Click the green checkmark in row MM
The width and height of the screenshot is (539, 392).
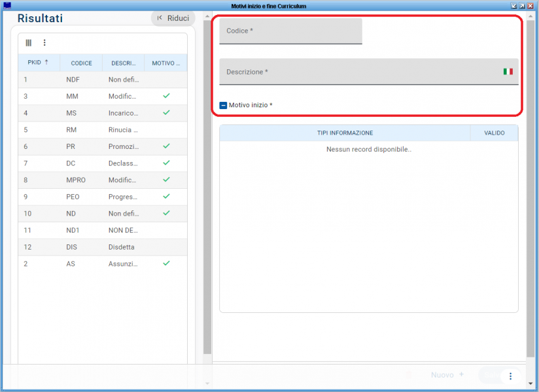coord(166,96)
